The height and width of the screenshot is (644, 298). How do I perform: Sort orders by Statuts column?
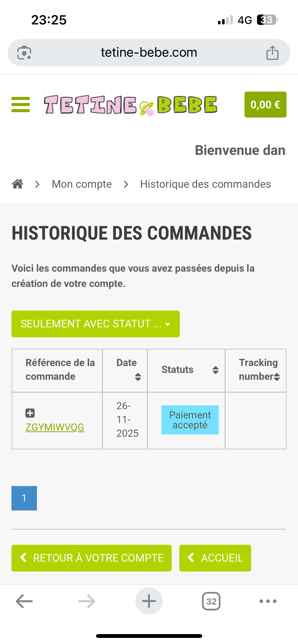tap(215, 370)
